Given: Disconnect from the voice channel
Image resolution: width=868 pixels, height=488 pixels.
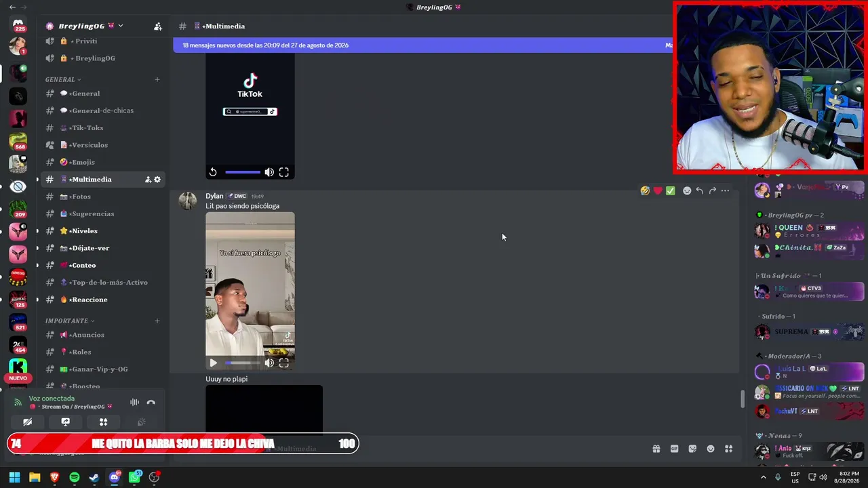Looking at the screenshot, I should click(151, 403).
